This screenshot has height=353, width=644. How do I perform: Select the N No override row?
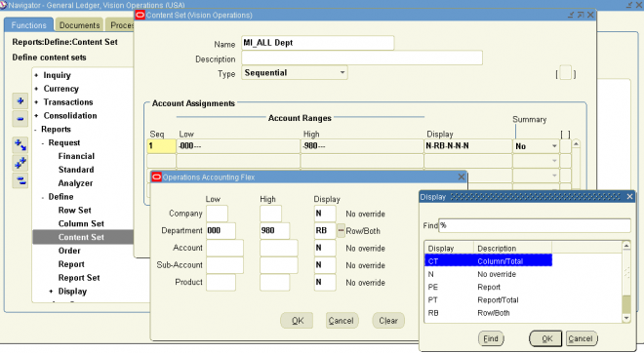[x=488, y=274]
